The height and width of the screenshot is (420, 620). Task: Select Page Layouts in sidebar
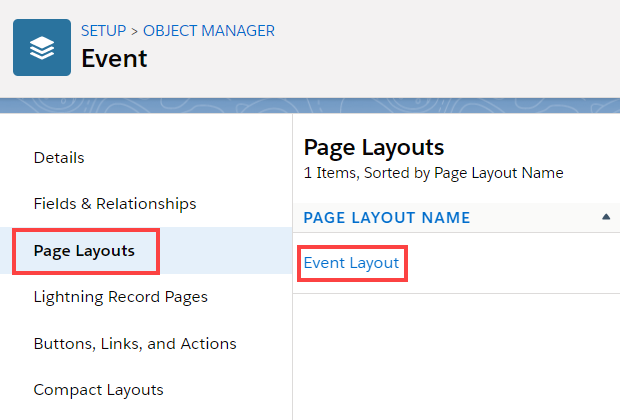(x=84, y=251)
